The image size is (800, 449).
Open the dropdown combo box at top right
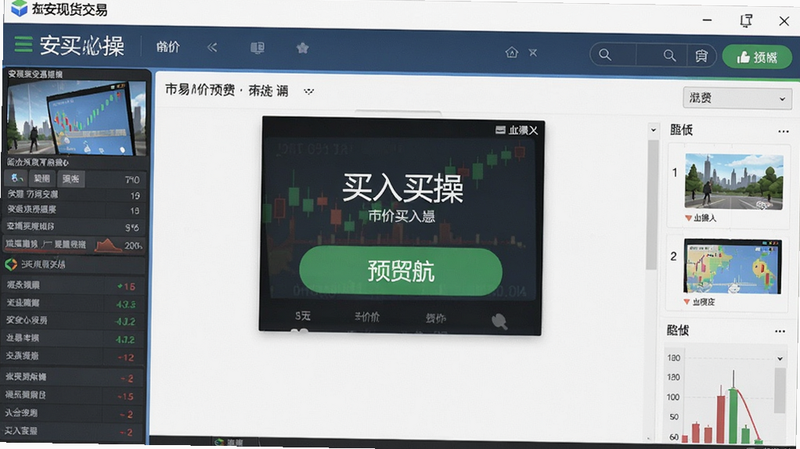(737, 98)
